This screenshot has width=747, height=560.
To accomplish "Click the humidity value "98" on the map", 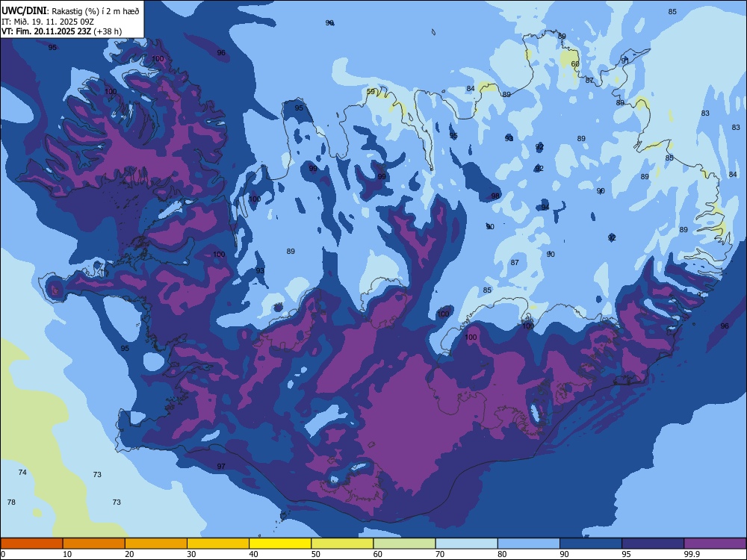I will click(x=495, y=196).
